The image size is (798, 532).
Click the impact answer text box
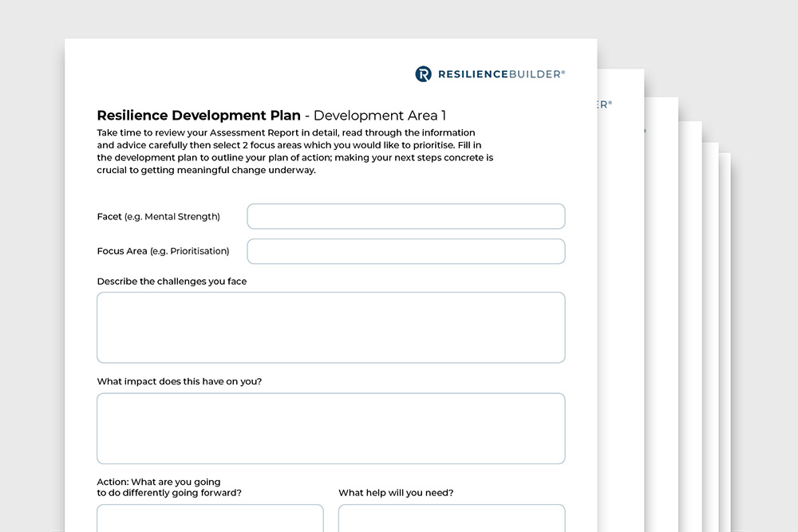330,428
